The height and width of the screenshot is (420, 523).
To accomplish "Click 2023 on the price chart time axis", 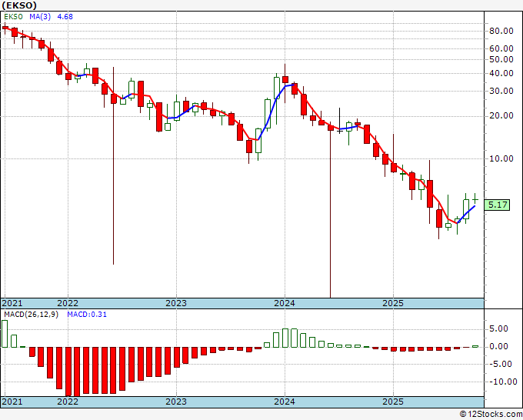I will (176, 303).
